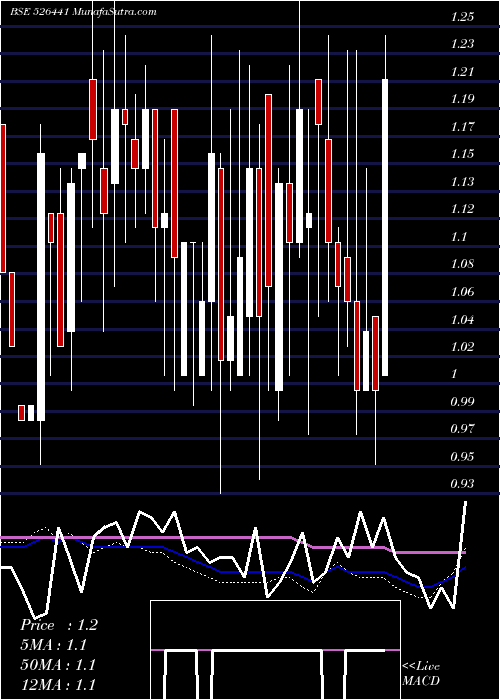Select the 0.95 price axis label
This screenshot has height=700, width=500.
[x=462, y=457]
